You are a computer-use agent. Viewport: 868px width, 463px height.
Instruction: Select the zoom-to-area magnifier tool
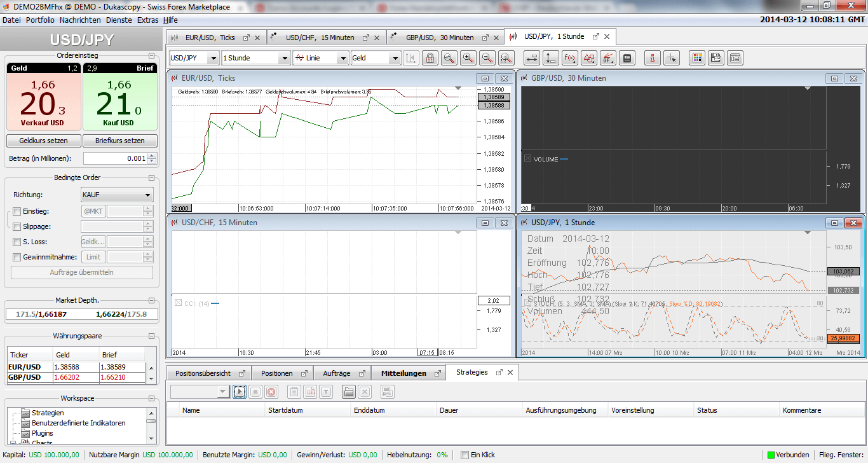(x=506, y=58)
